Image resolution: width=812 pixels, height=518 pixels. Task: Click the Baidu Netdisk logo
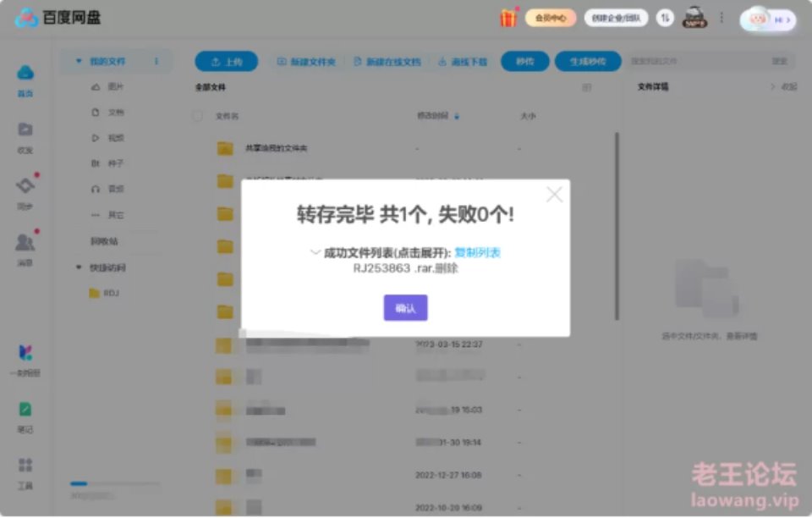click(x=58, y=18)
